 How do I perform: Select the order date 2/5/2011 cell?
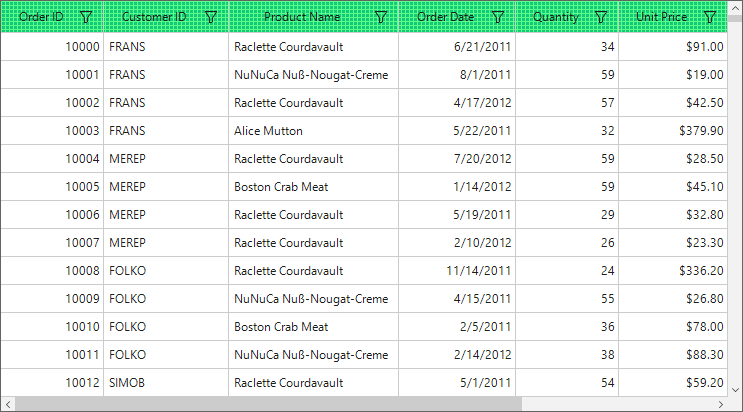457,326
